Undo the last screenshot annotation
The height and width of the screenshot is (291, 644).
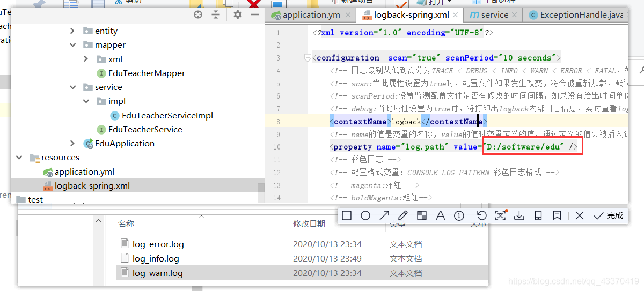pos(481,215)
